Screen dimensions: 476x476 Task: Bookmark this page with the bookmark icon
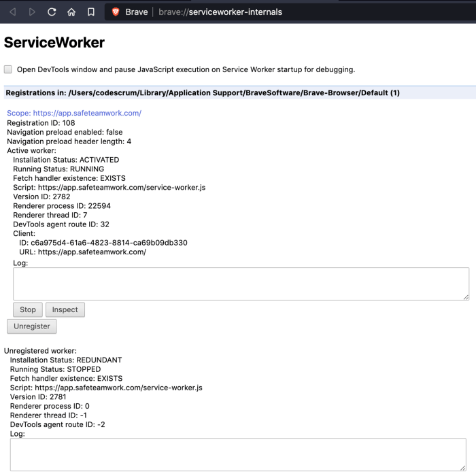tap(91, 12)
